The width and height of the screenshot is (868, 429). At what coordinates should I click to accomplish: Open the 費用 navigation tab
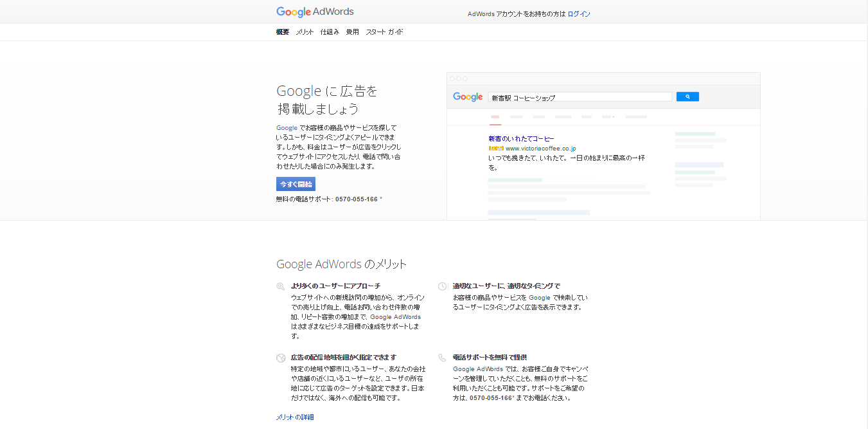click(x=352, y=32)
